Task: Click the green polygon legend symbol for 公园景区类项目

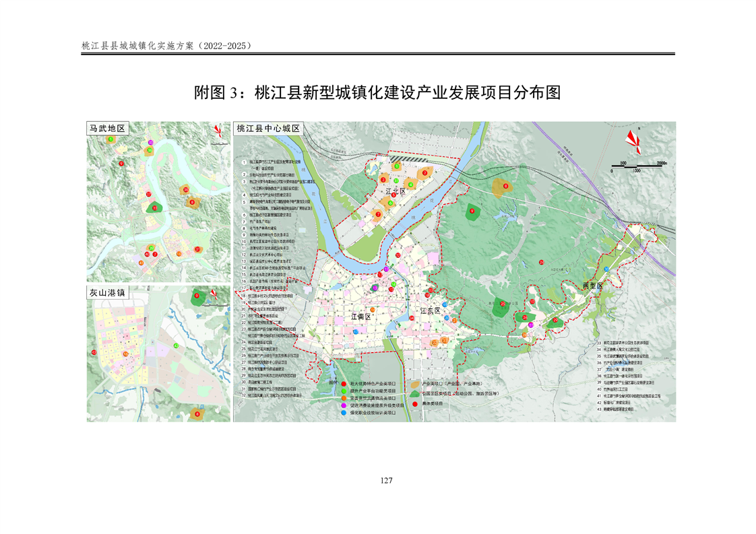Action: [414, 393]
